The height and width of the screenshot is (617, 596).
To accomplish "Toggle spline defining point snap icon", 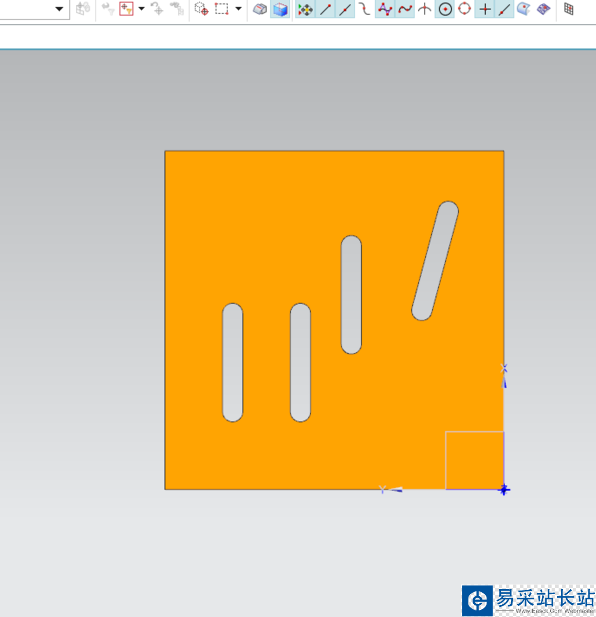I will [405, 9].
